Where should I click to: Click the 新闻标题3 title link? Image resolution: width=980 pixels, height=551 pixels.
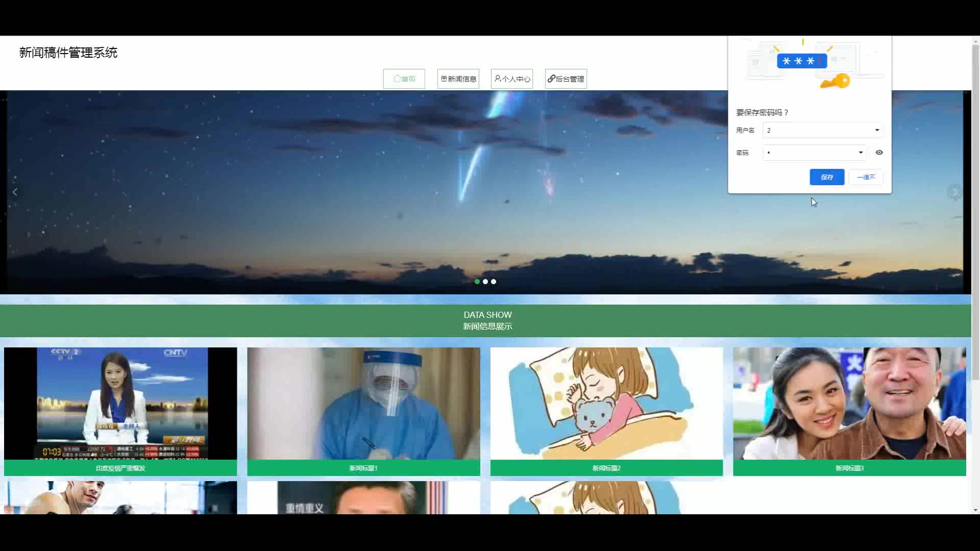tap(849, 468)
